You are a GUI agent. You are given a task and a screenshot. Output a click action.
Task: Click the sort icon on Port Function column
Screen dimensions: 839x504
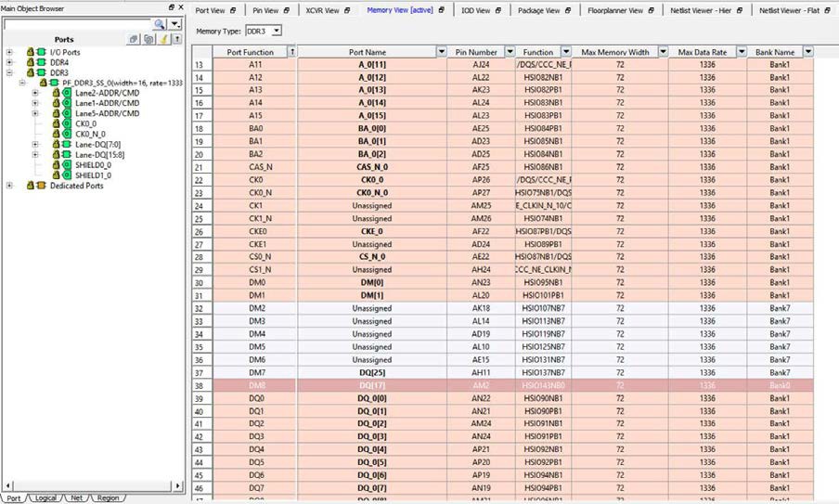293,52
